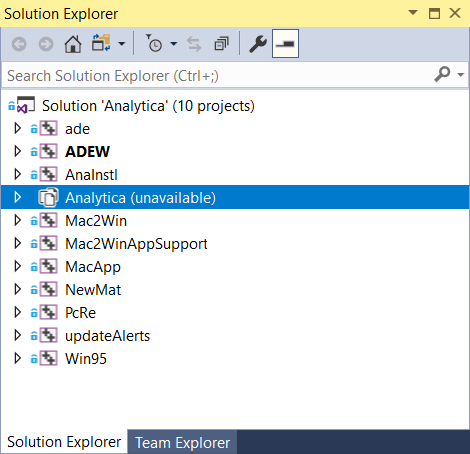Expand the updateAlerts project

(x=17, y=335)
